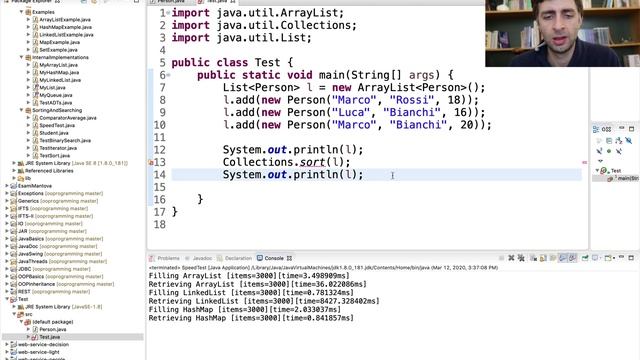
Task: Toggle Hide Local Types icon in Outline
Action: (x=619, y=151)
